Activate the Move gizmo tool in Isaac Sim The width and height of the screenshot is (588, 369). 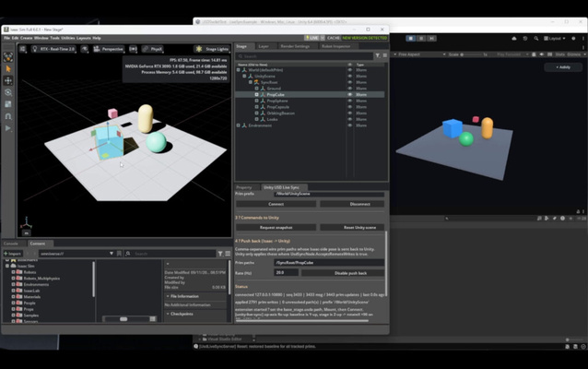8,80
